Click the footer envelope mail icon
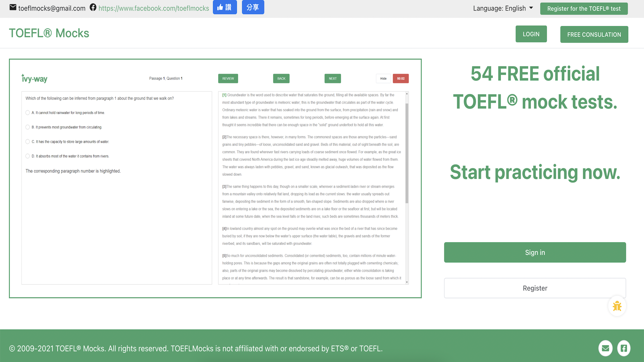This screenshot has height=362, width=644. tap(605, 348)
